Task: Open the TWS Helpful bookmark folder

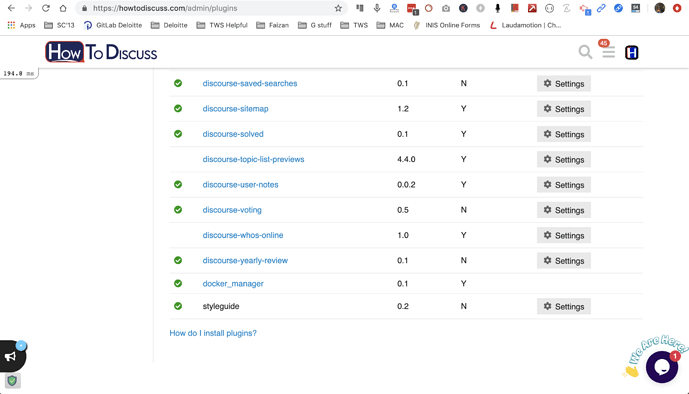Action: (x=222, y=25)
